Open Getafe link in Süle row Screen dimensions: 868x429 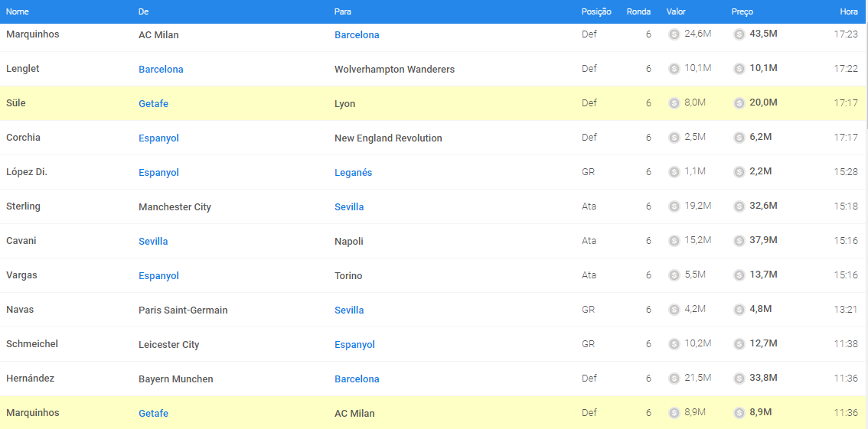click(153, 103)
